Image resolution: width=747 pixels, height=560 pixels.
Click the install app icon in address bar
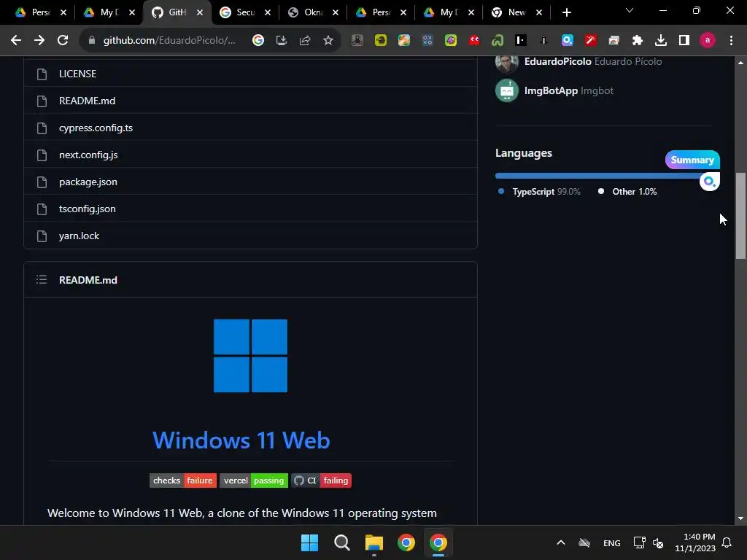click(x=282, y=41)
